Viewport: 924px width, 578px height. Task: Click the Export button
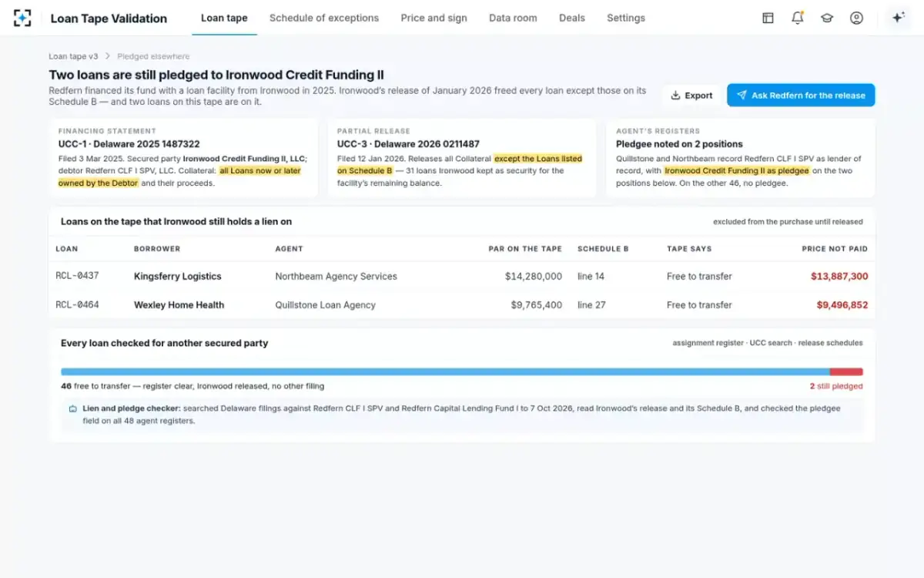click(691, 96)
